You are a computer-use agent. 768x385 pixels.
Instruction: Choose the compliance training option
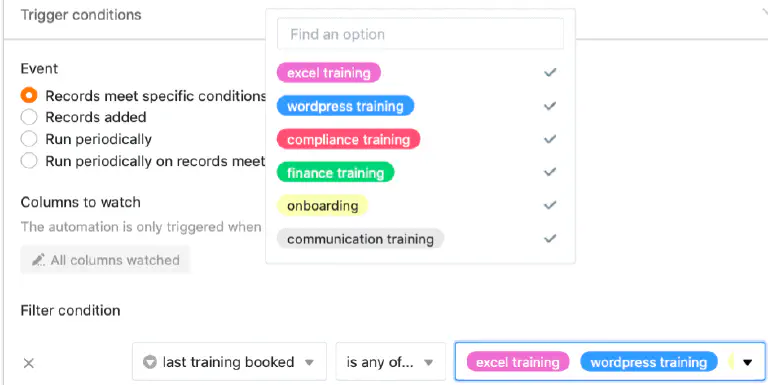[x=348, y=139]
